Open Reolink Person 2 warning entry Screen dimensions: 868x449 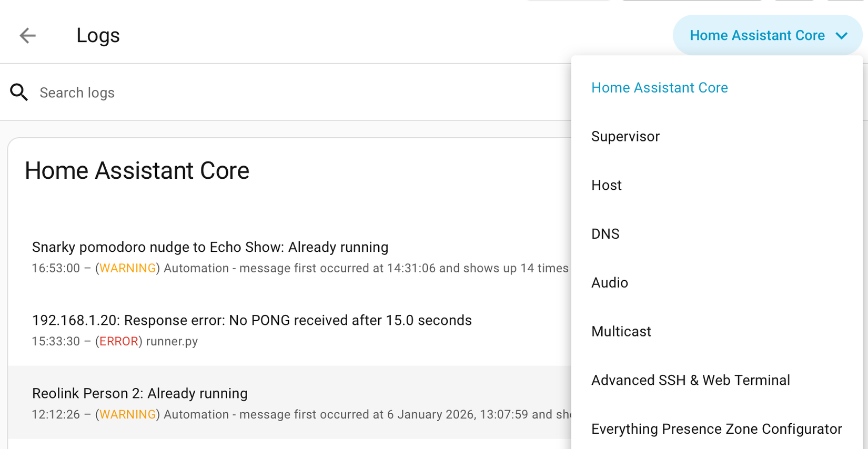[139, 394]
